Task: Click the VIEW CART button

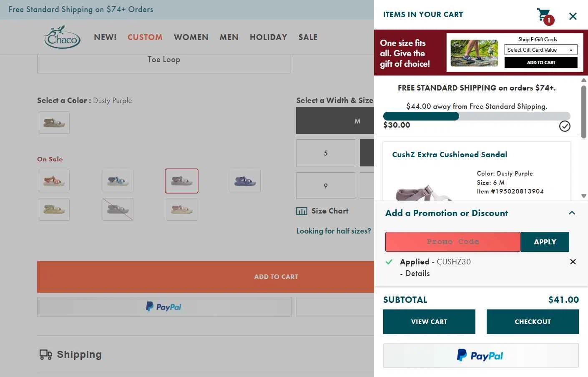Action: 429,322
